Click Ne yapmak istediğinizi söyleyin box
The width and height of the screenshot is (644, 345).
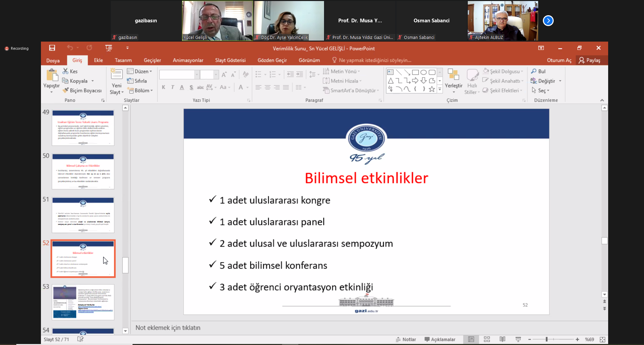pos(371,60)
